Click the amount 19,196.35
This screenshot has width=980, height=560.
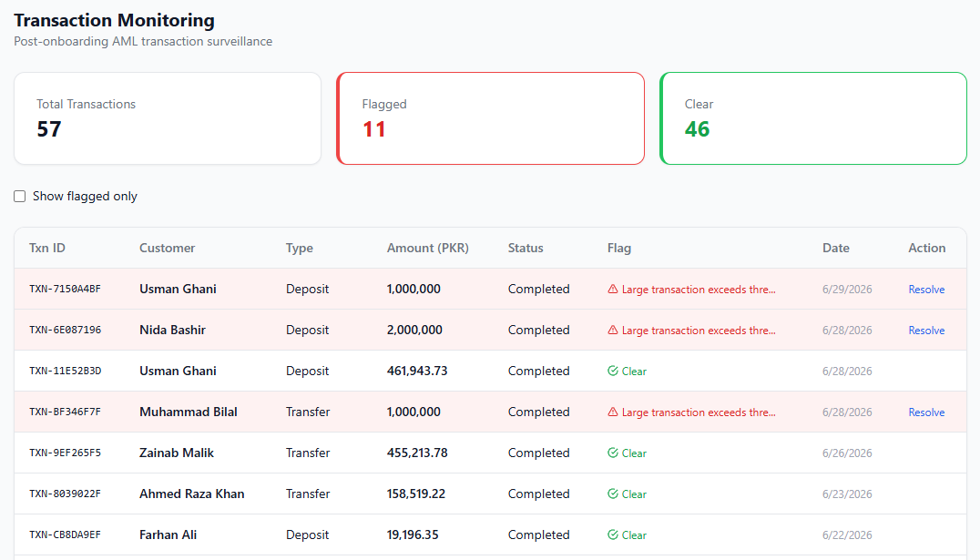[x=413, y=535]
